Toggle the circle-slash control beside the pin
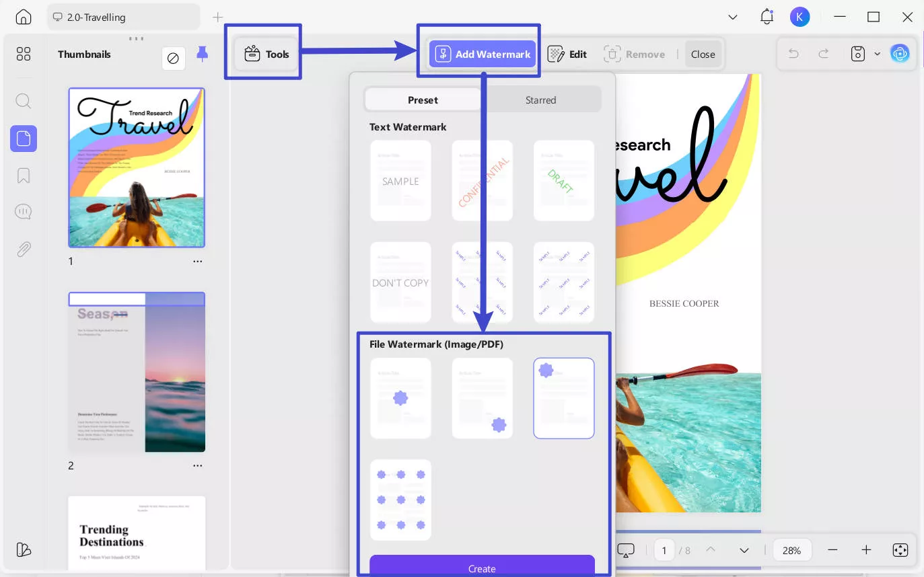Image resolution: width=924 pixels, height=577 pixels. [x=174, y=59]
